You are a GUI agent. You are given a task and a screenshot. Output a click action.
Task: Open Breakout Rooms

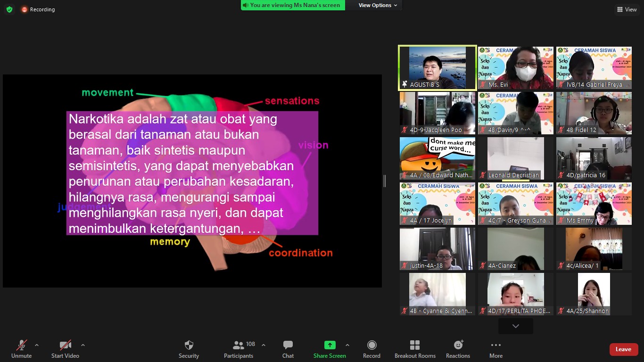pyautogui.click(x=415, y=345)
